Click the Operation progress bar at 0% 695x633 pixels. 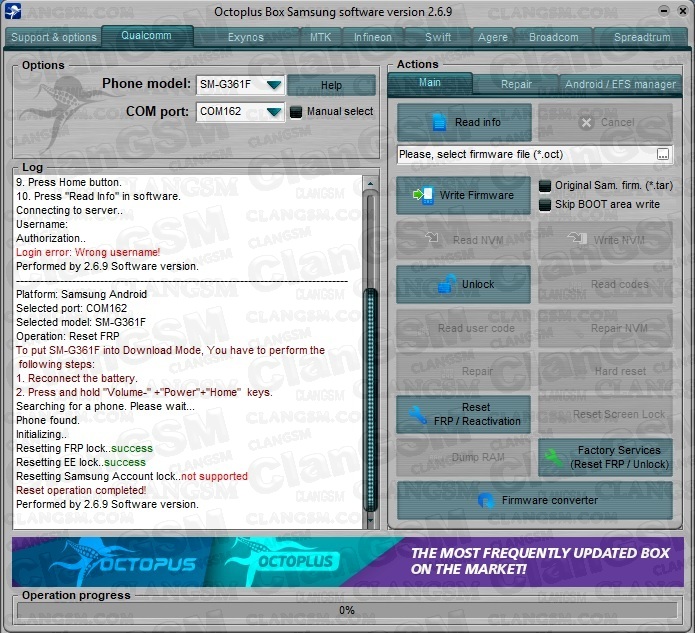coord(347,610)
